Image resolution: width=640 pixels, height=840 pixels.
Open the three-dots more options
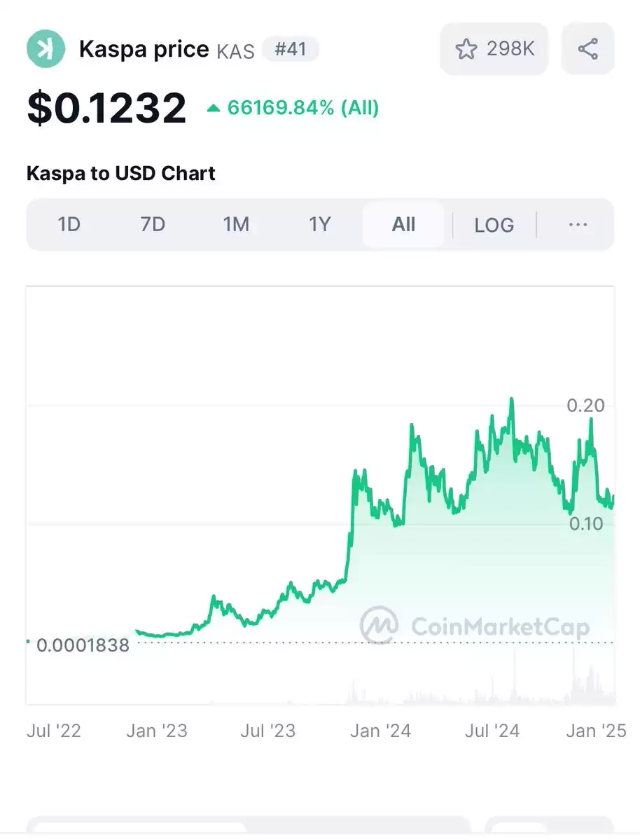pos(578,224)
